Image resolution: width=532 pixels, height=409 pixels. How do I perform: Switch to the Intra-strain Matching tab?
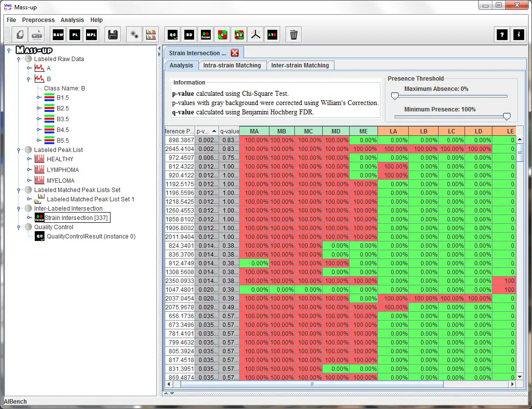pyautogui.click(x=232, y=65)
